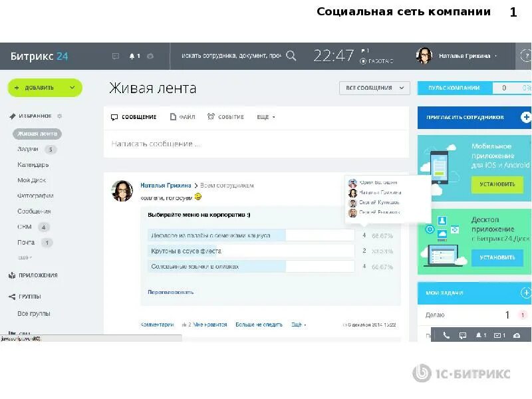Screen dimensions: 532x399
Task: Open mail envelope icon in bottom bar
Action: [497, 335]
